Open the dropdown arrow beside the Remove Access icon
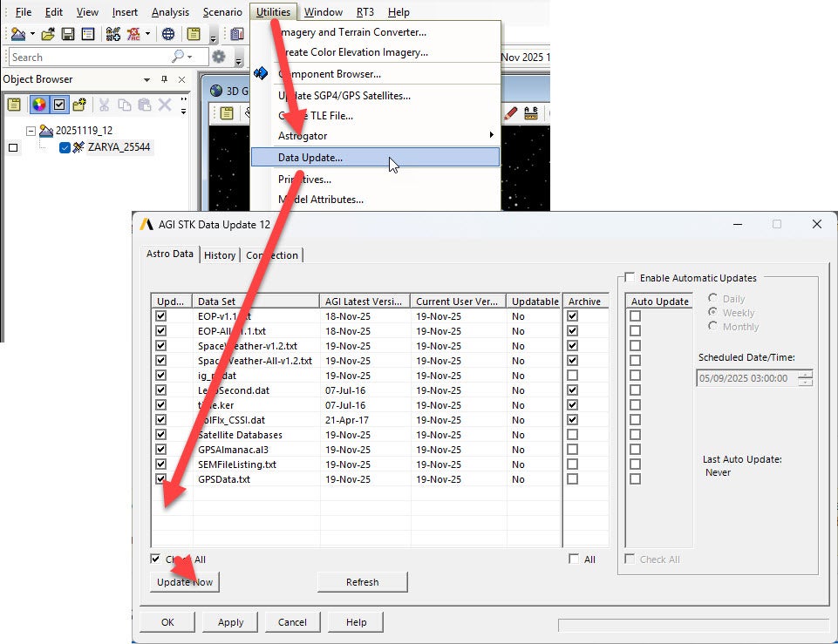Image resolution: width=838 pixels, height=644 pixels. coord(147,34)
